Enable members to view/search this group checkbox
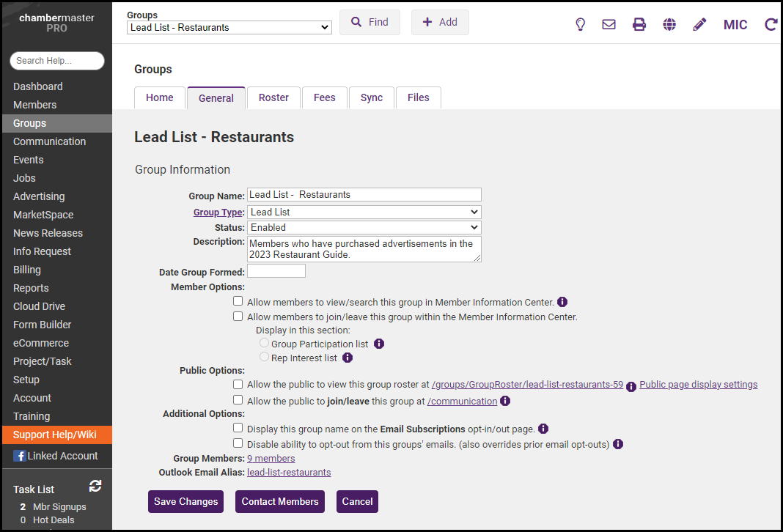The width and height of the screenshot is (783, 532). point(238,301)
